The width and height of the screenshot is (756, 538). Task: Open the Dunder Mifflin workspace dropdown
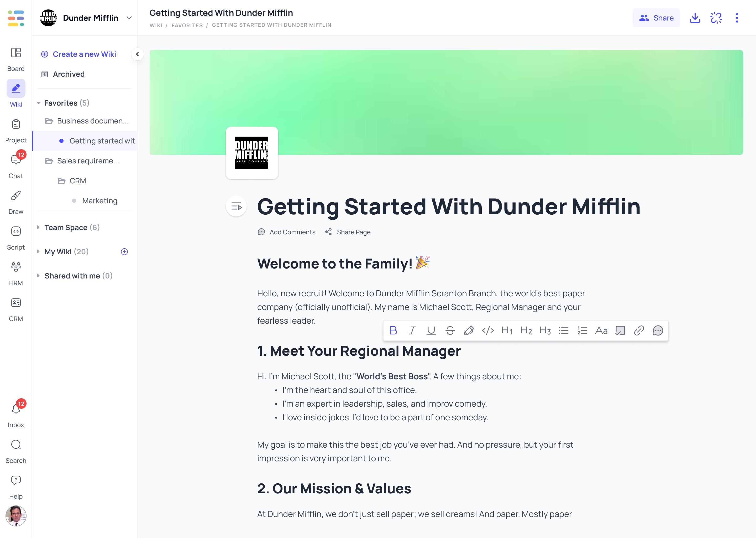[129, 18]
